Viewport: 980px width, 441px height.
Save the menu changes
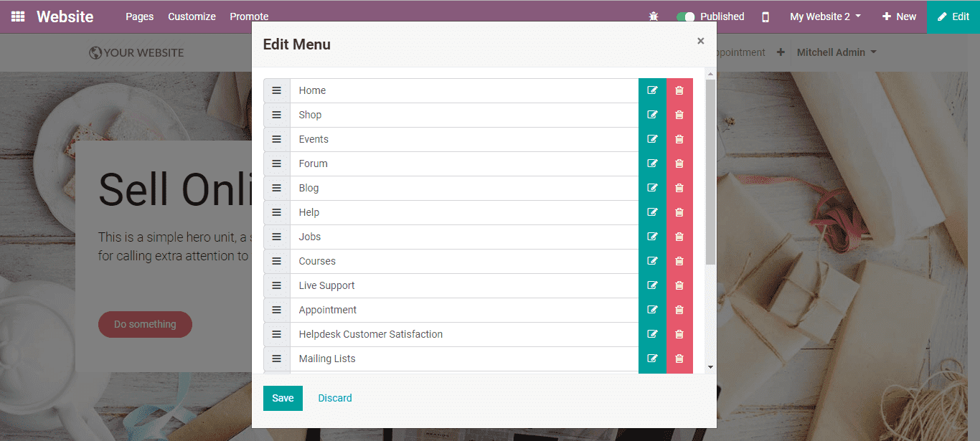283,398
